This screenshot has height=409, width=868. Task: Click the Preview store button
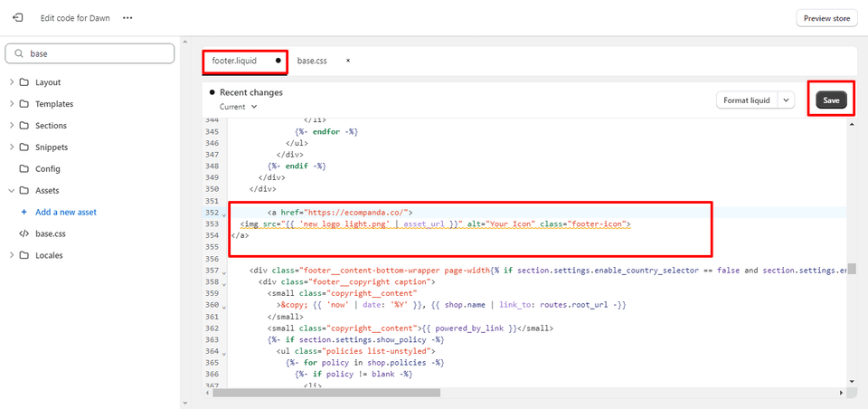(826, 18)
